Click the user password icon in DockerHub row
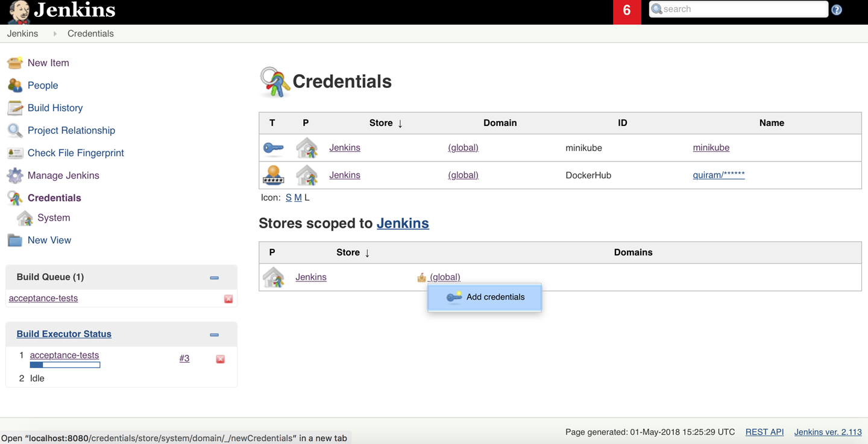Image resolution: width=868 pixels, height=444 pixels. coord(274,175)
